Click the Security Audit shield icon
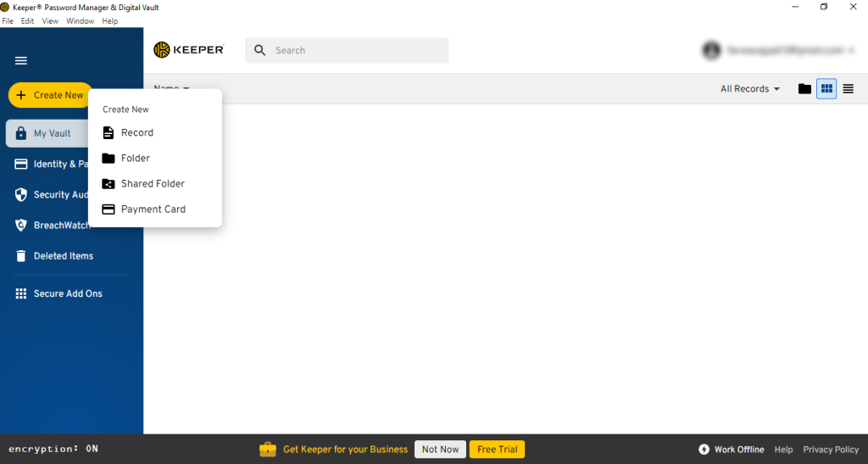This screenshot has height=464, width=868. pyautogui.click(x=21, y=195)
